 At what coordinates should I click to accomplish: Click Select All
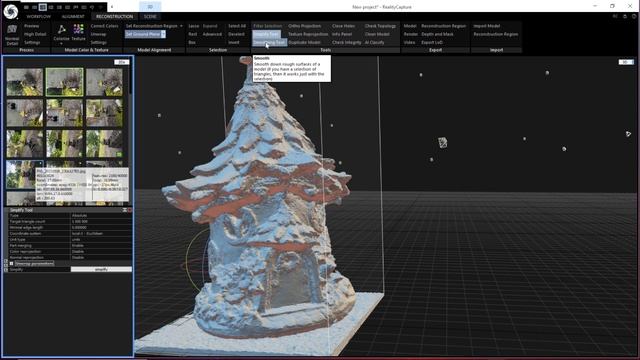click(237, 26)
